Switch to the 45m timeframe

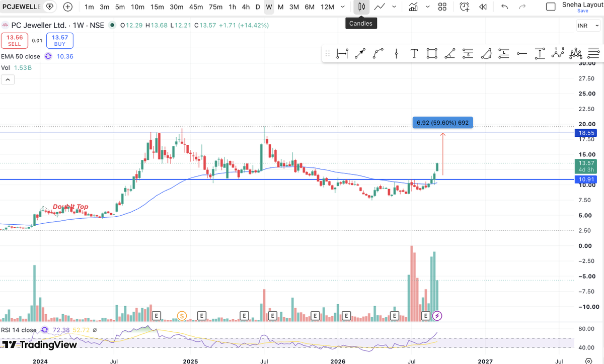[196, 7]
